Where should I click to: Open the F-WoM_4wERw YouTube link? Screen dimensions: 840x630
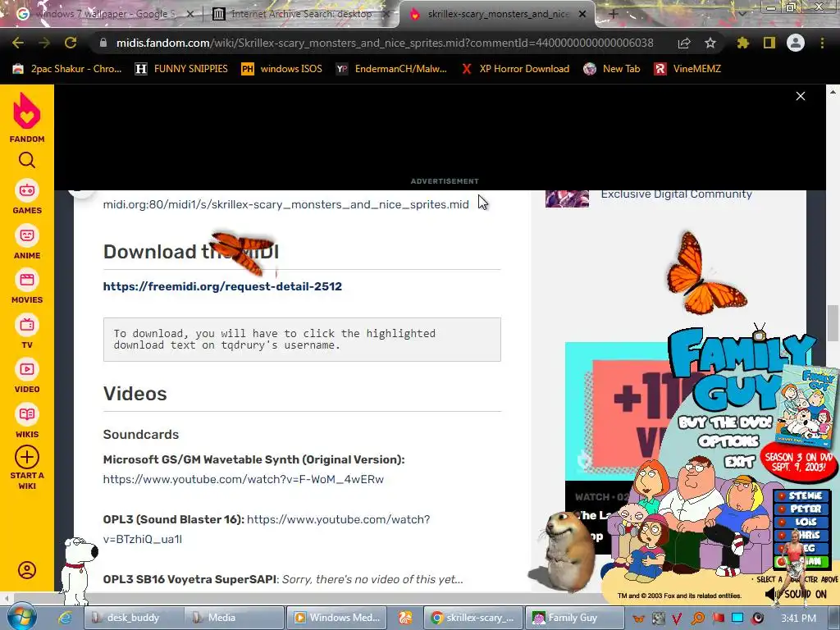[x=243, y=479]
